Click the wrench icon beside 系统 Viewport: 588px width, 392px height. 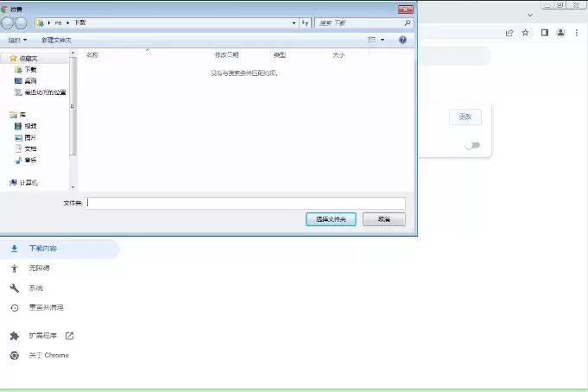click(x=15, y=288)
